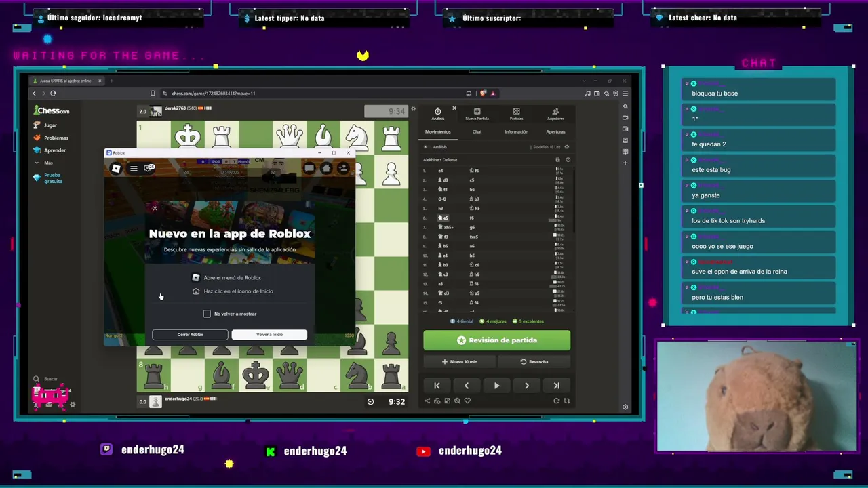Screen dimensions: 868x488
Task: Open derek2763's player profile
Action: point(175,108)
